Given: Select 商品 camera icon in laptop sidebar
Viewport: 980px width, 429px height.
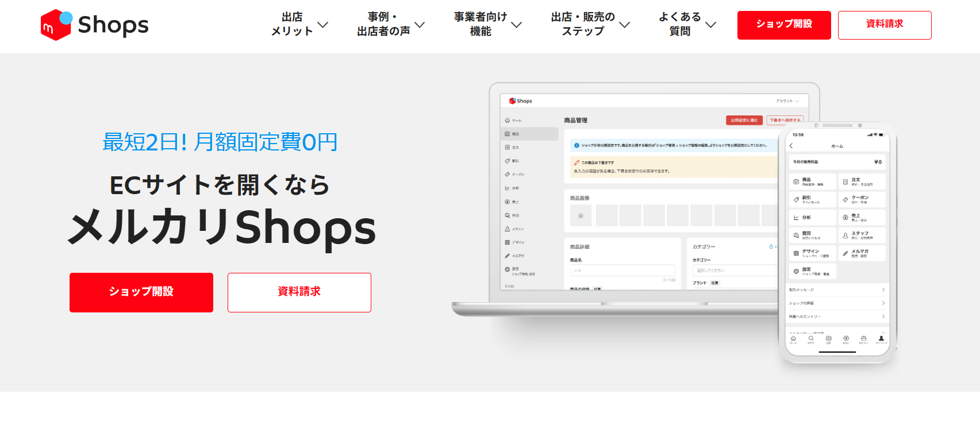Looking at the screenshot, I should click(508, 134).
